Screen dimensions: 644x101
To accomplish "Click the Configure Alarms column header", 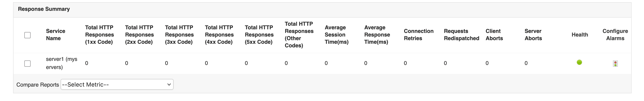I will click(x=615, y=35).
